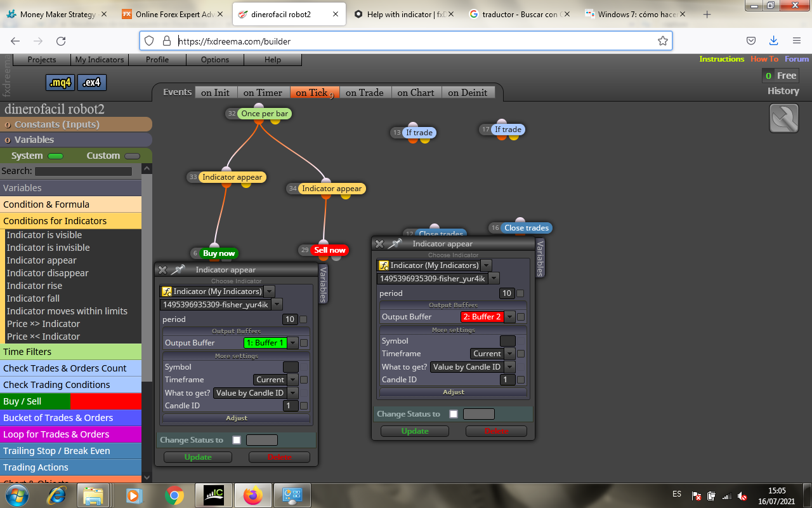Toggle Output Buffer checkbox in Buffer 2 dialog

coord(521,317)
